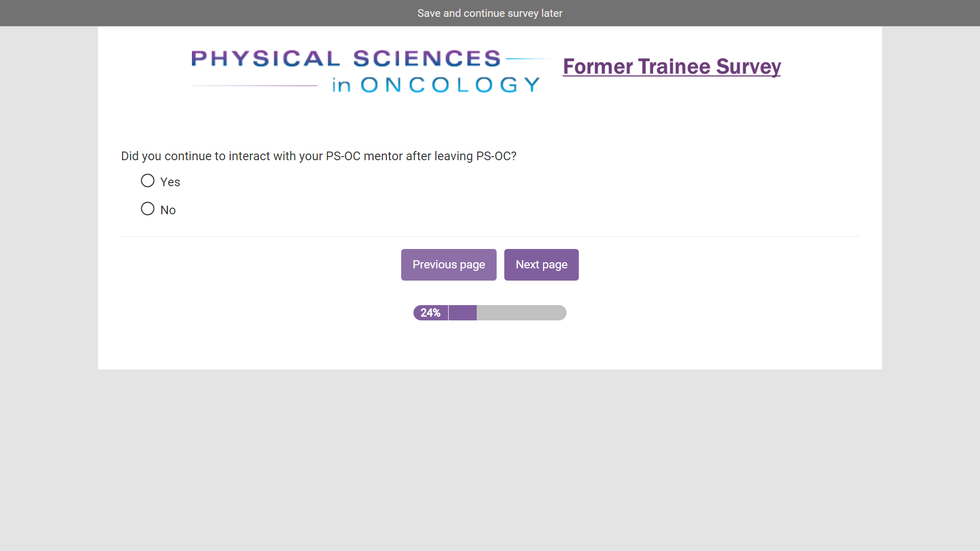Select the No radio button

[148, 209]
